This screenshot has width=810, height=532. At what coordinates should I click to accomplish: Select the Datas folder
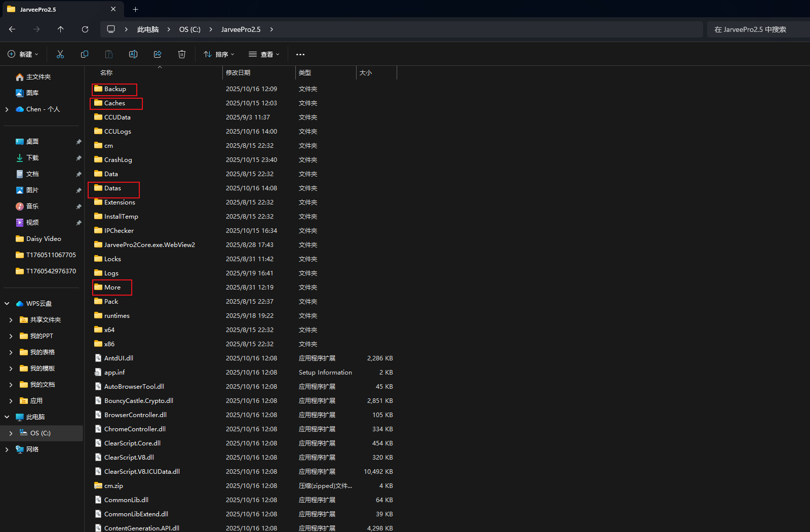point(112,188)
